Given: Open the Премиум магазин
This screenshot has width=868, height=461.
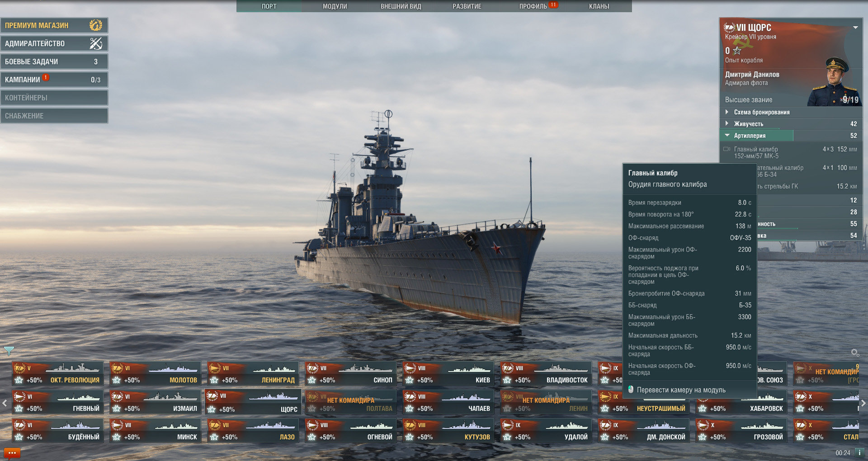Looking at the screenshot, I should (x=54, y=25).
